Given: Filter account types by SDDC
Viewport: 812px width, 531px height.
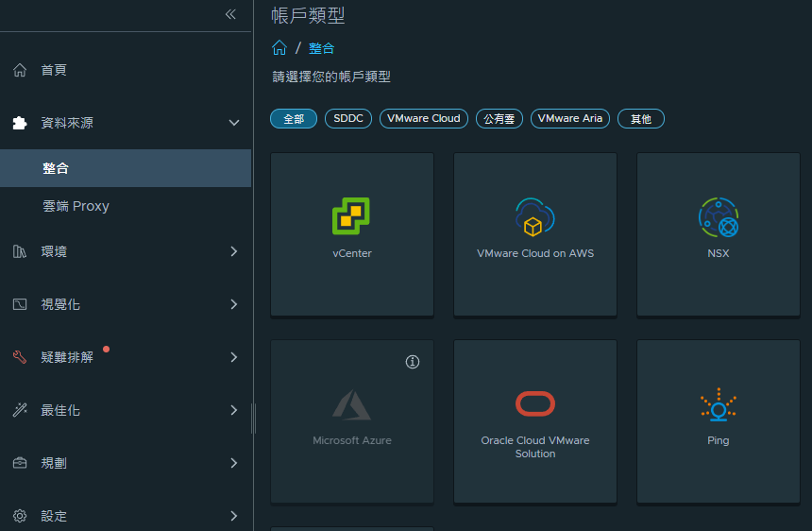Looking at the screenshot, I should pos(348,119).
